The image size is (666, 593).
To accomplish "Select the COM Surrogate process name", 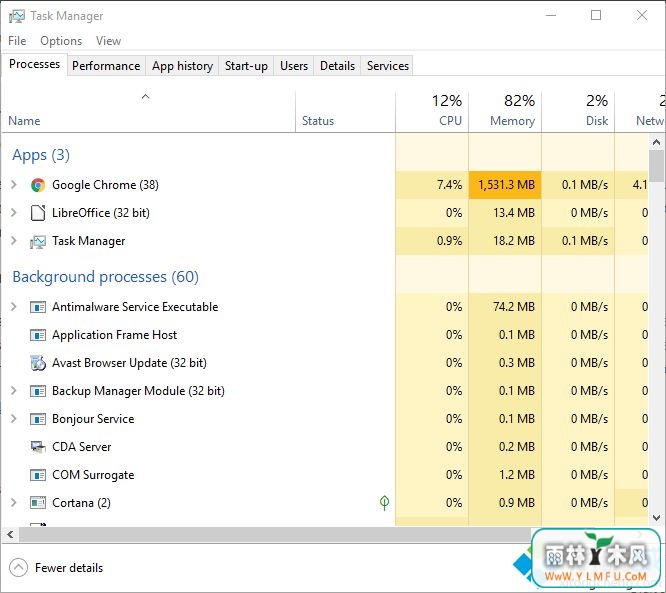I will [93, 475].
